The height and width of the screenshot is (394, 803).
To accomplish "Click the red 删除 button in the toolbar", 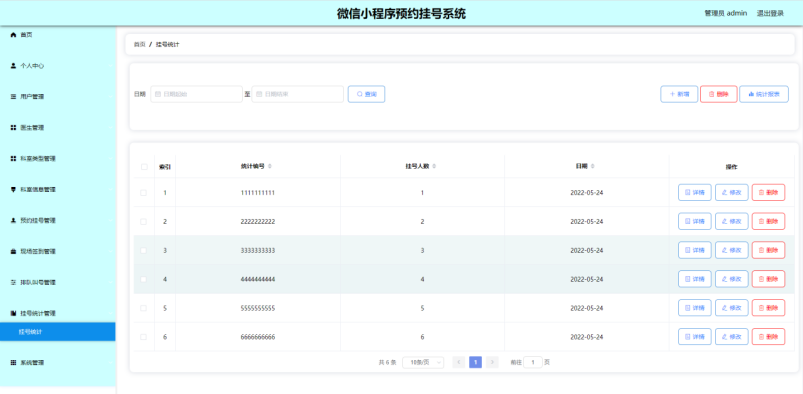I will tap(719, 94).
